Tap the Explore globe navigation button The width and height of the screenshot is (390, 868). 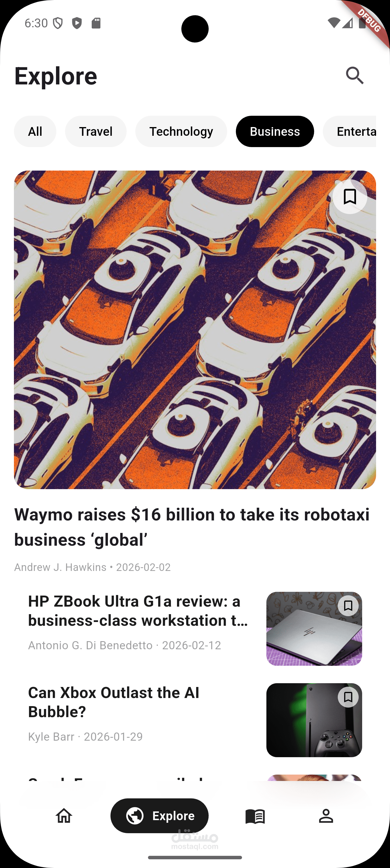coord(159,816)
